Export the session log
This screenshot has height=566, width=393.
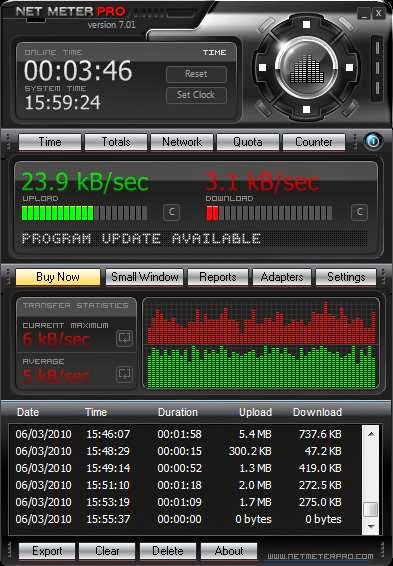(x=47, y=551)
